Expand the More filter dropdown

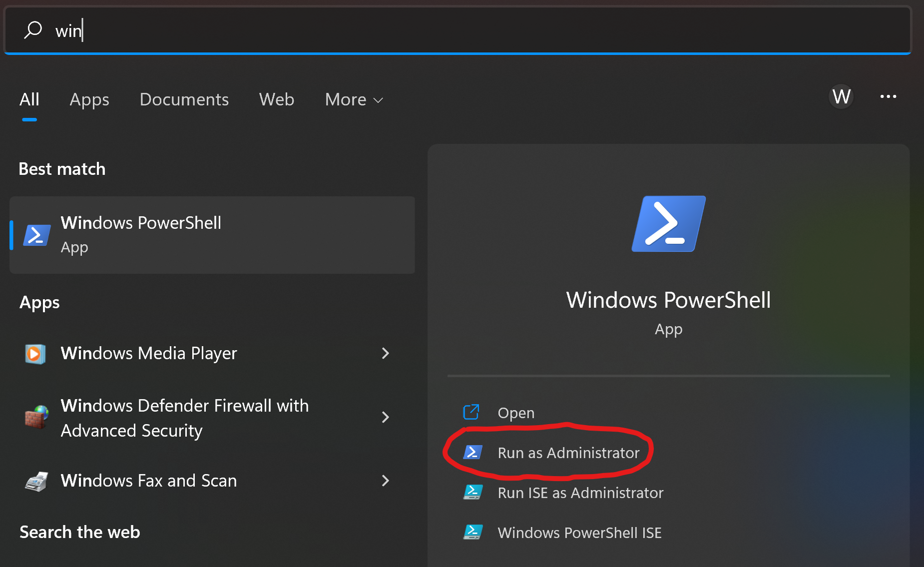click(354, 100)
